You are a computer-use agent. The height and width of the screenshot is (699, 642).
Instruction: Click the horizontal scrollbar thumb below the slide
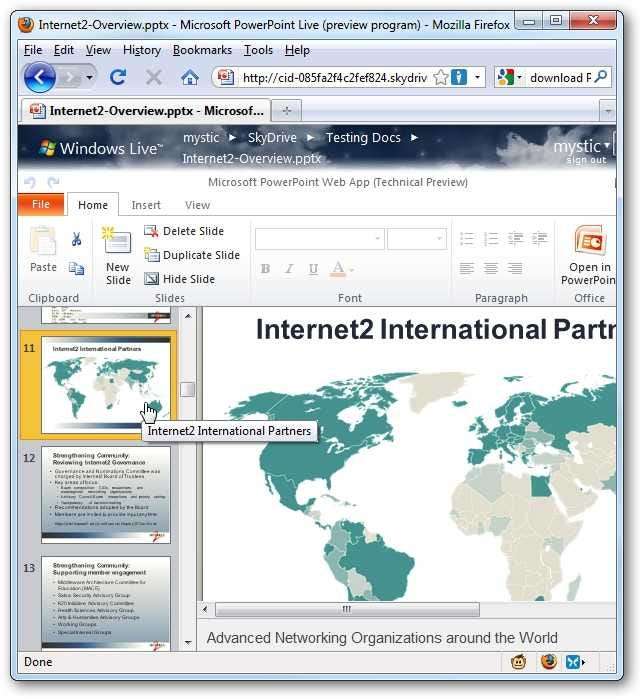347,609
